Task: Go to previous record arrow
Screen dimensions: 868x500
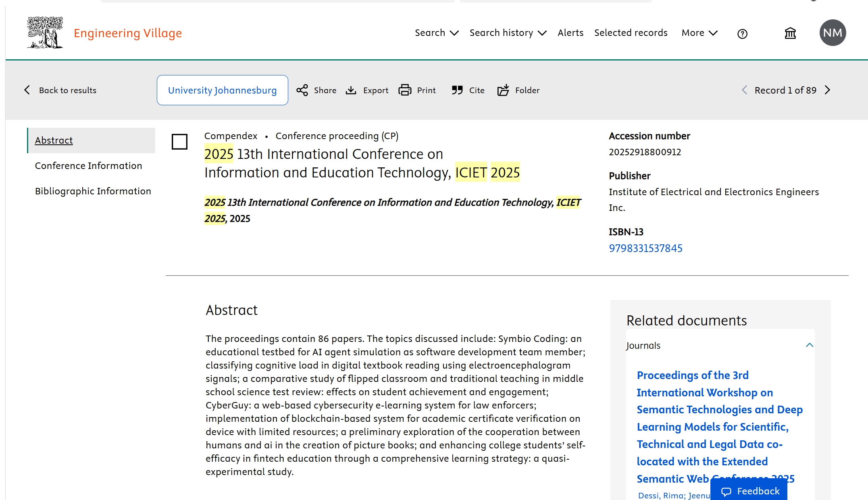Action: point(744,90)
